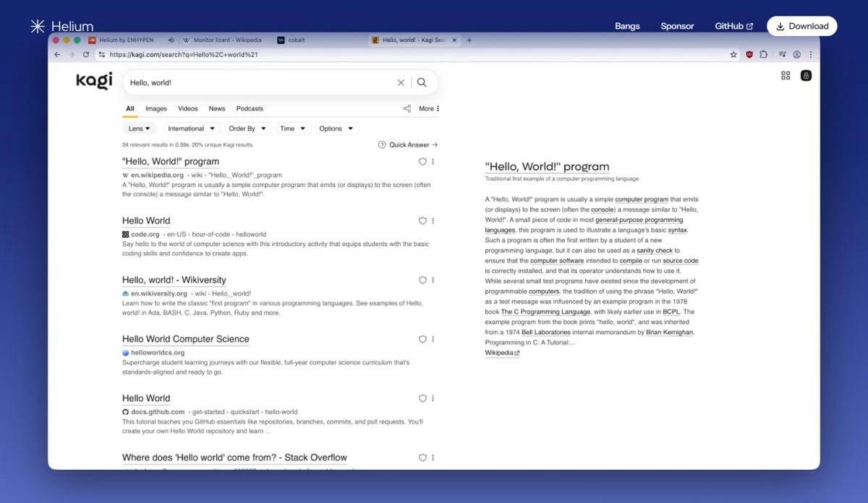Screen dimensions: 868x503
Task: Open the Bangs page link
Action: click(627, 26)
